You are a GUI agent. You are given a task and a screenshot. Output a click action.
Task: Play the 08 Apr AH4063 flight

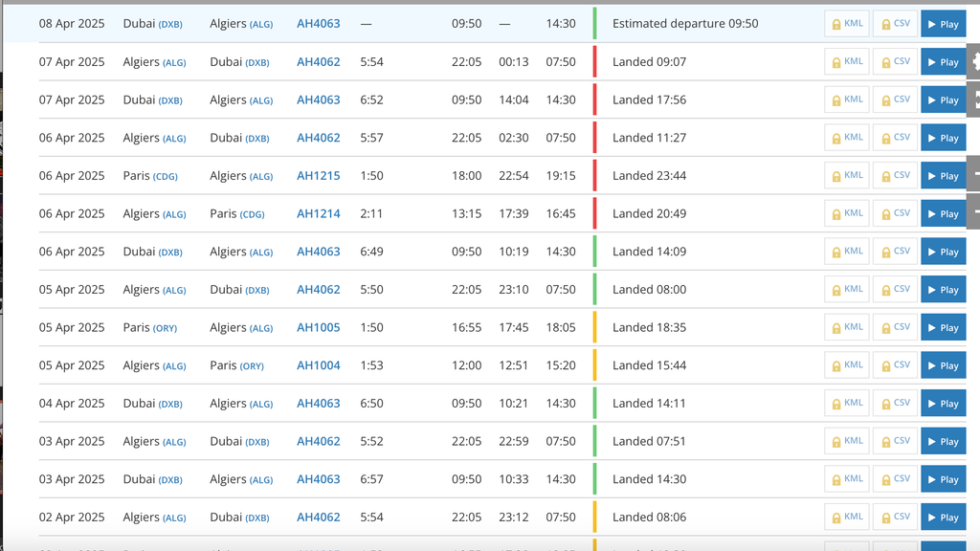pos(943,24)
